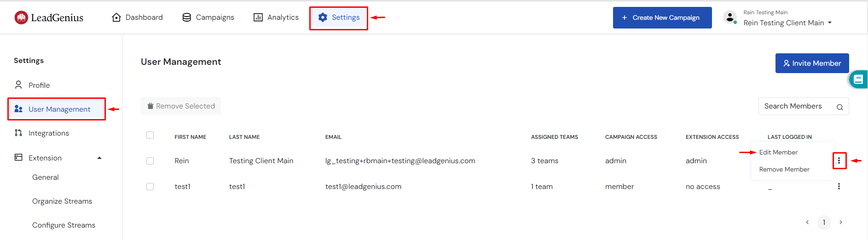Click CAMPAIGN ACCESS column header
Viewport: 868px width, 240px height.
tap(631, 137)
